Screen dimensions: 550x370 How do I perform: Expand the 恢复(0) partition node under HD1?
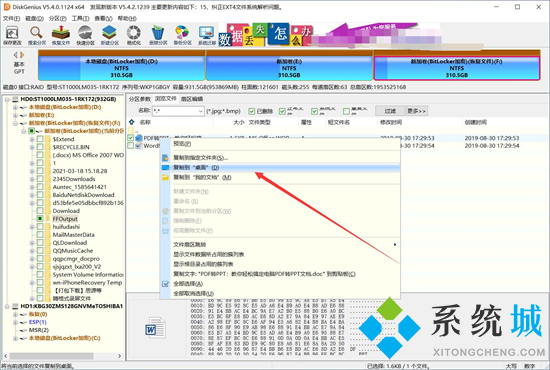15,314
